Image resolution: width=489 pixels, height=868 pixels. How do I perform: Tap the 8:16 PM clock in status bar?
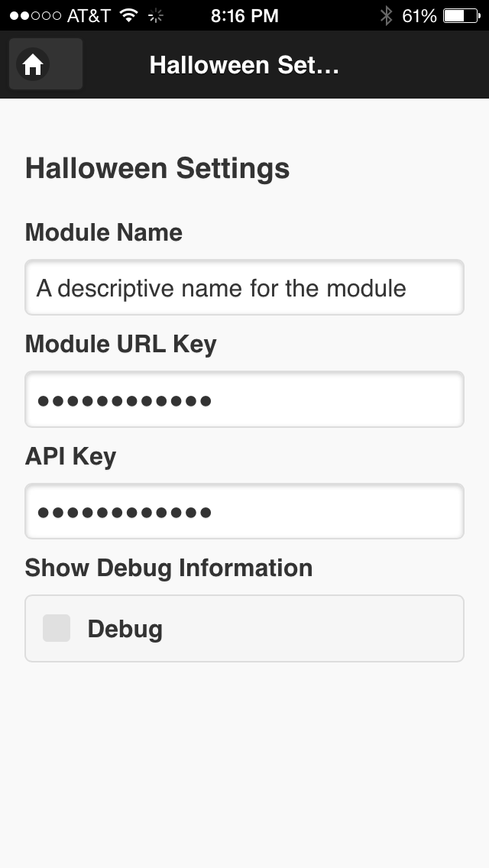[244, 15]
